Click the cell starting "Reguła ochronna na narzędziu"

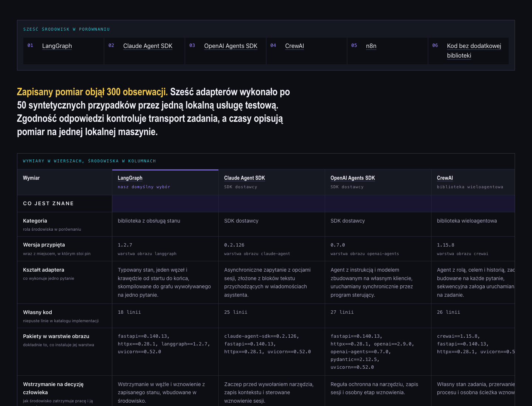pos(374,388)
